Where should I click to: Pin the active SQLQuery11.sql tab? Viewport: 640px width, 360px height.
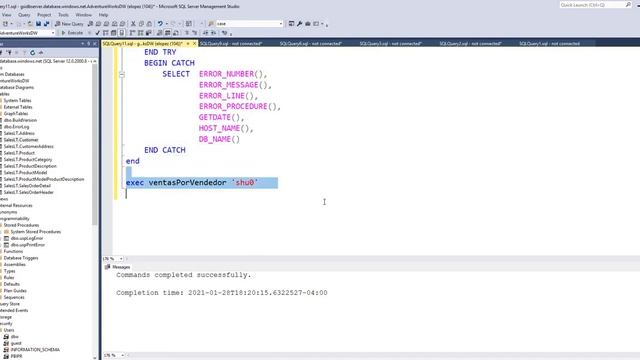coord(188,44)
